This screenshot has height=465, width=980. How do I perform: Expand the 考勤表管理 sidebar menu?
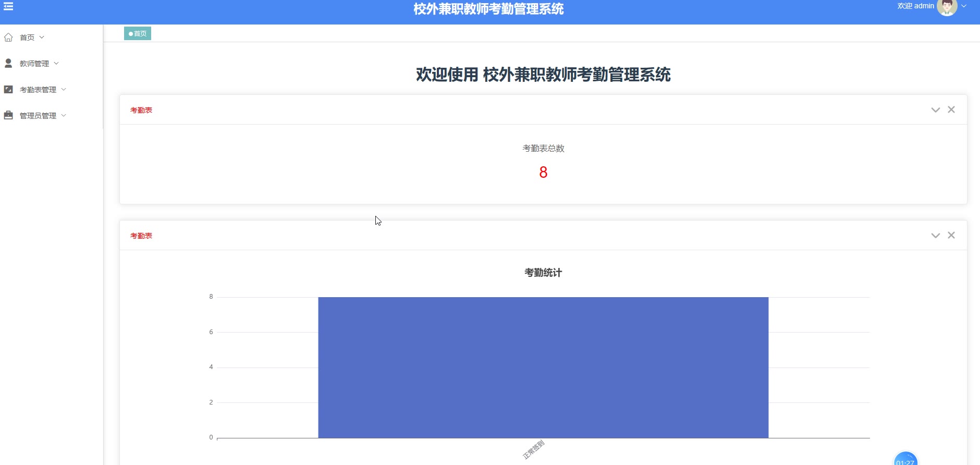[x=51, y=90]
